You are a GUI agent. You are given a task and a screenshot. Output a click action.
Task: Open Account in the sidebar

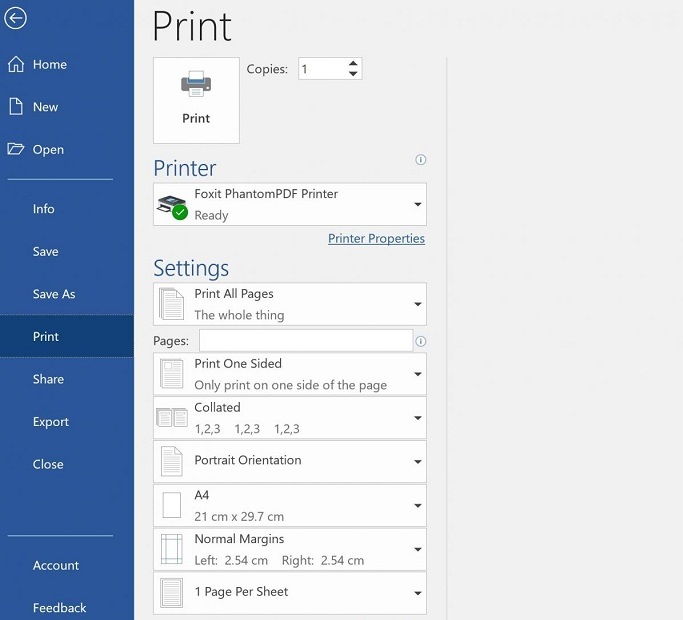pos(67,566)
